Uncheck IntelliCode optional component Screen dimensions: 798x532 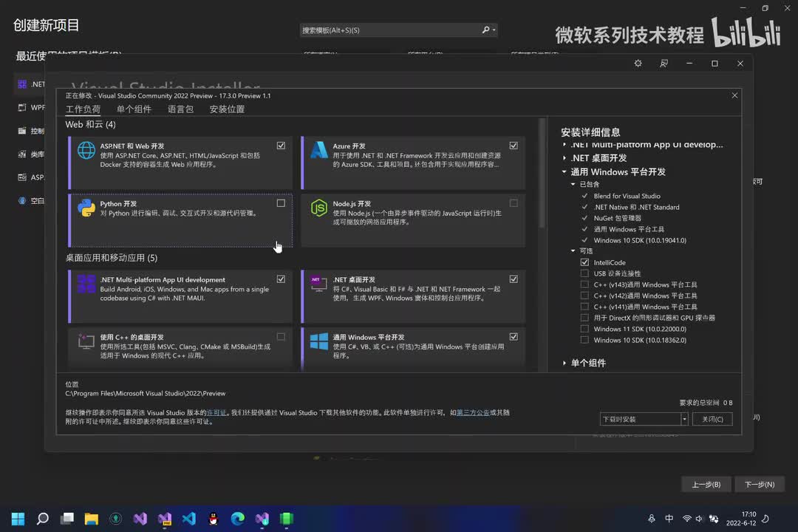(584, 262)
